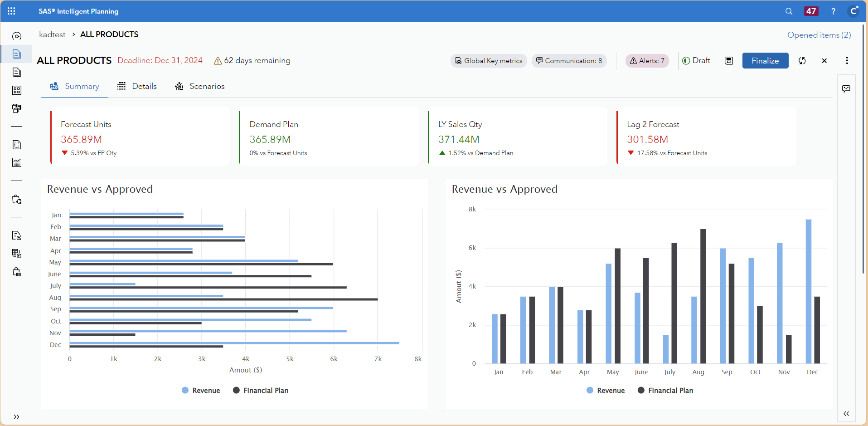Screen dimensions: 868x426
Task: Open the comments panel on the right edge
Action: 847,89
